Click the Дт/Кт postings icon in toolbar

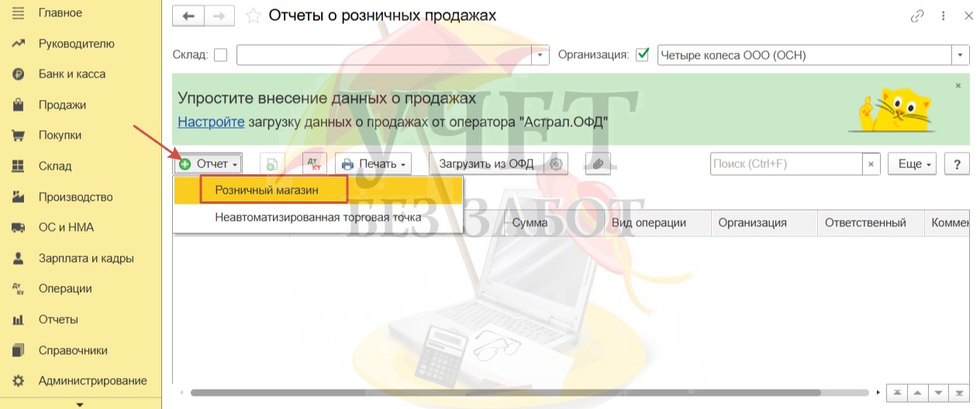(x=315, y=164)
